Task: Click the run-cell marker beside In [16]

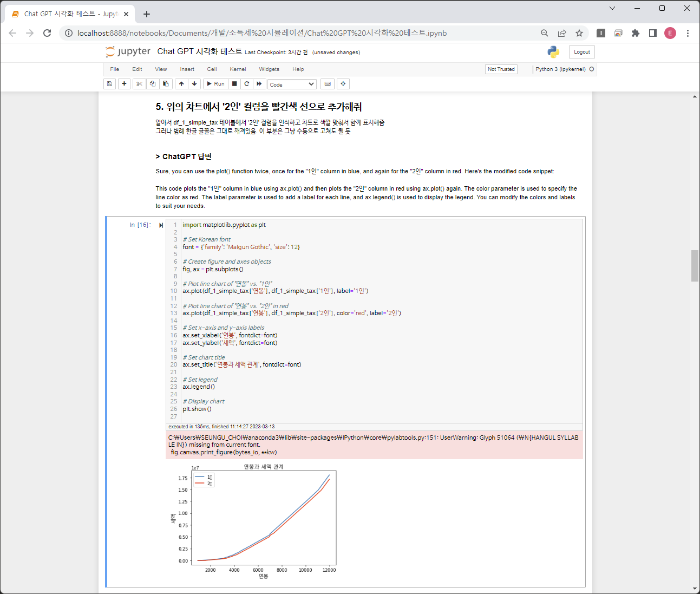Action: coord(161,225)
